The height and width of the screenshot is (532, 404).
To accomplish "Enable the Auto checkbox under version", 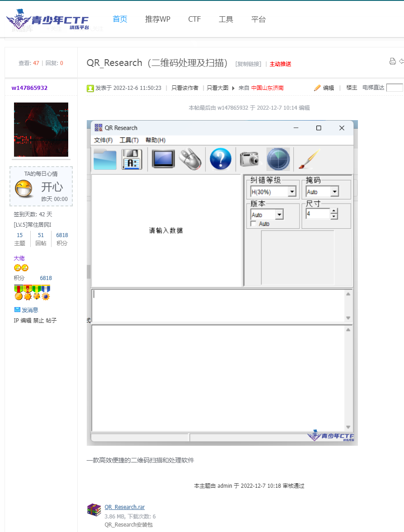I will coord(253,224).
